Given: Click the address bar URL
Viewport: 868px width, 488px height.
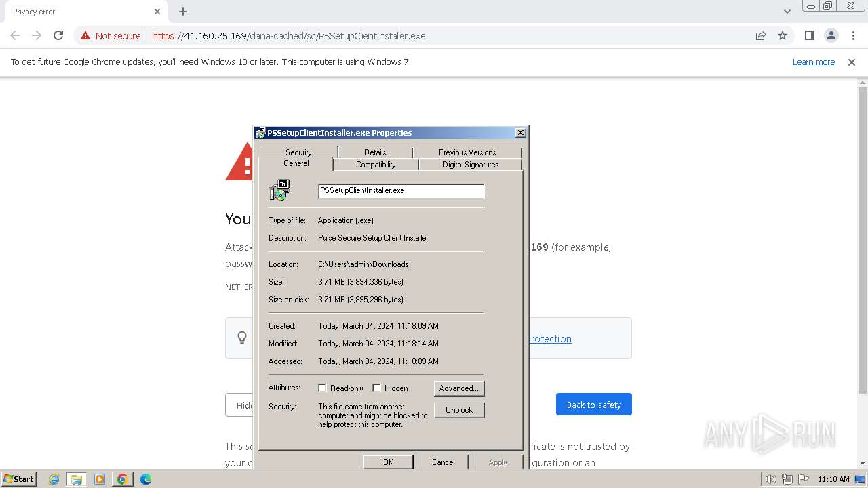Looking at the screenshot, I should coord(288,36).
